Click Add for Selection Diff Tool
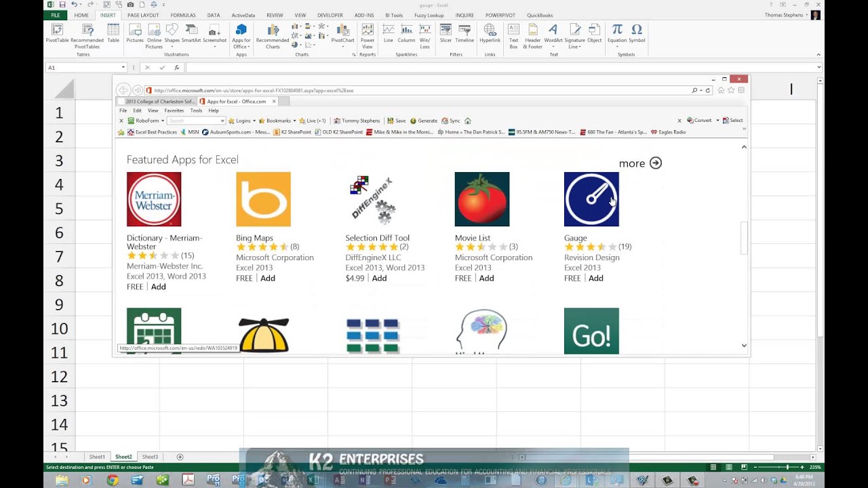The height and width of the screenshot is (488, 868). [379, 279]
